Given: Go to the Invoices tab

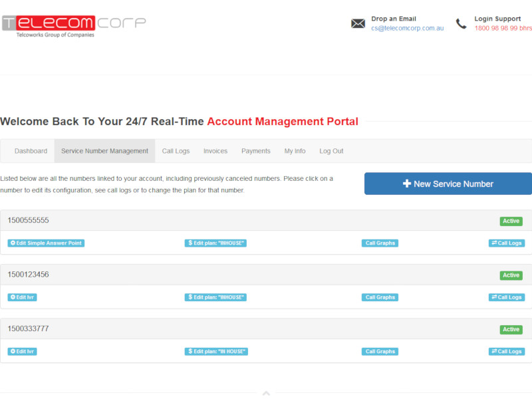Looking at the screenshot, I should coord(215,151).
